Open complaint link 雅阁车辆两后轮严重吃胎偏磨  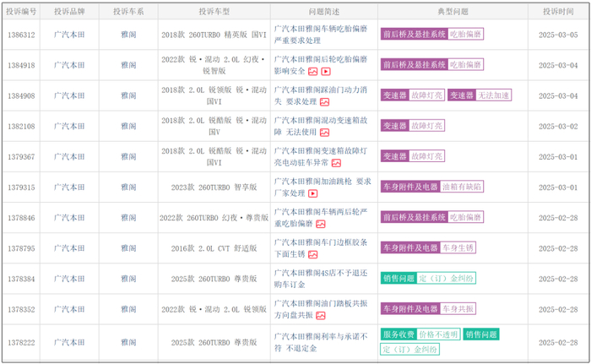(x=321, y=218)
